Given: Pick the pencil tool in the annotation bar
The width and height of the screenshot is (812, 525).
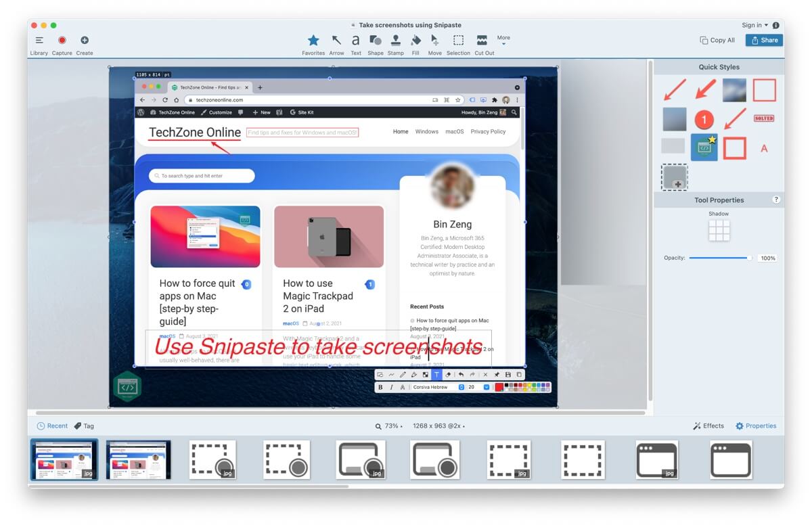Looking at the screenshot, I should [x=402, y=374].
